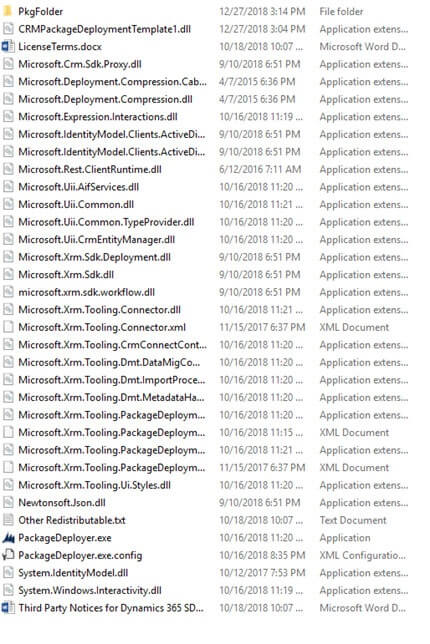Click the XML Configuratio... type label
This screenshot has width=430, height=644.
pyautogui.click(x=363, y=555)
